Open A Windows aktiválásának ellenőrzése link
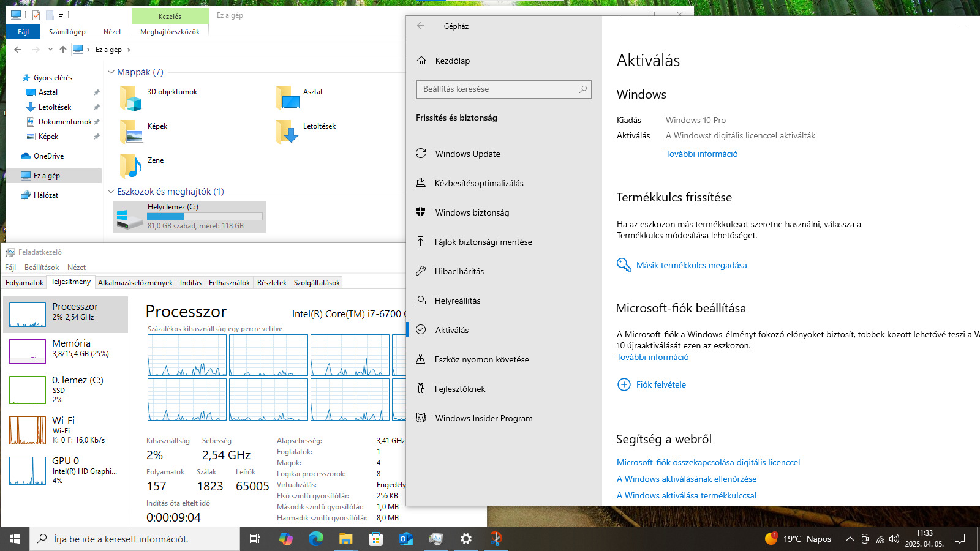The image size is (980, 551). [687, 479]
